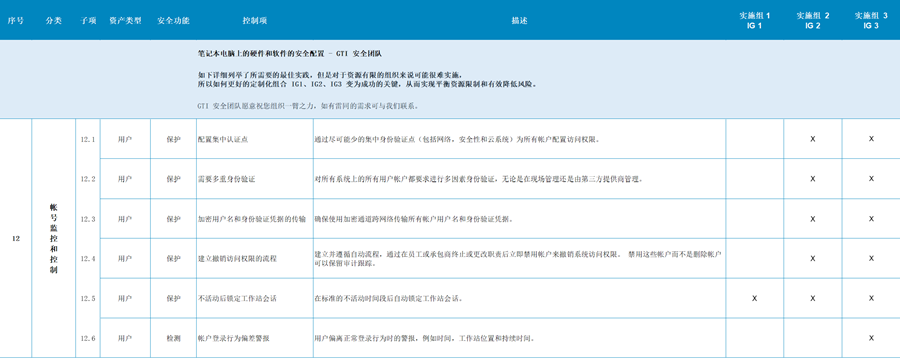Image resolution: width=900 pixels, height=362 pixels.
Task: Click the IG 3 X mark in row 12.2
Action: (x=871, y=179)
